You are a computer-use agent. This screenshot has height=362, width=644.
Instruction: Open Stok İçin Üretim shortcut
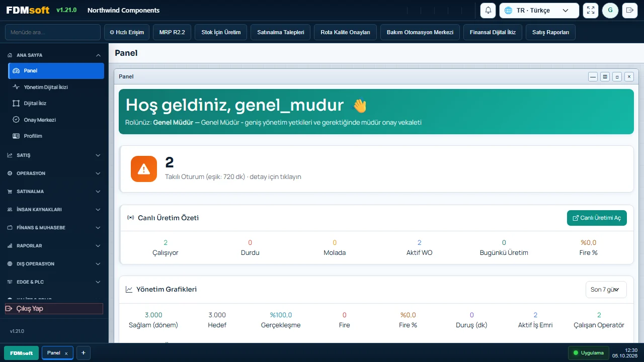click(x=221, y=32)
